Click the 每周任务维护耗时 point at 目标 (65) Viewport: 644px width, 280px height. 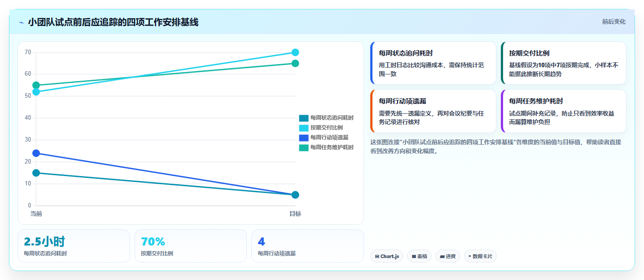click(x=295, y=63)
